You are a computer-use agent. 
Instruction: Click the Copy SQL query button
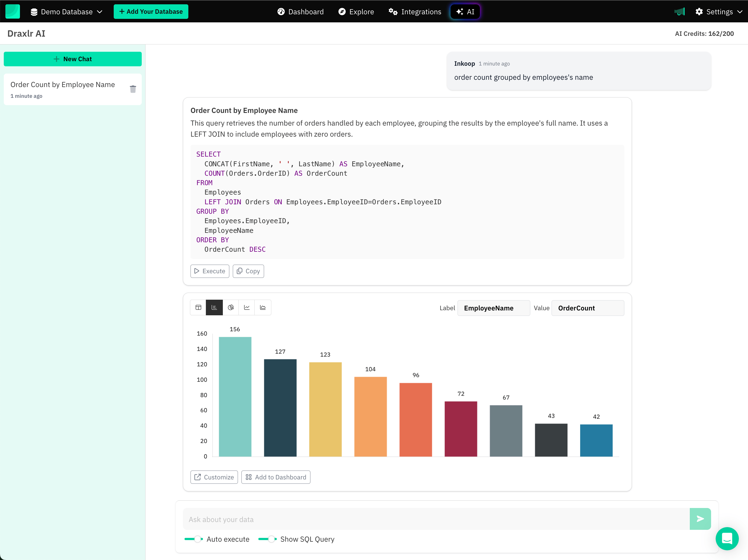pyautogui.click(x=248, y=271)
